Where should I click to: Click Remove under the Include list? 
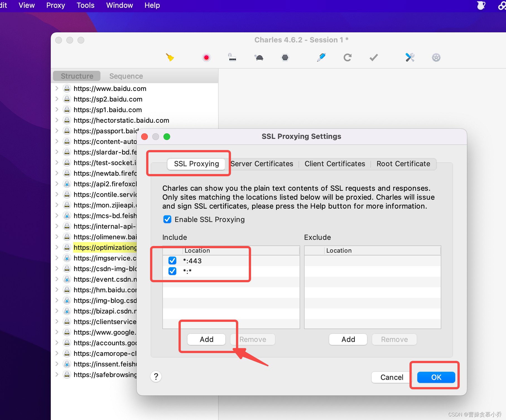point(253,339)
